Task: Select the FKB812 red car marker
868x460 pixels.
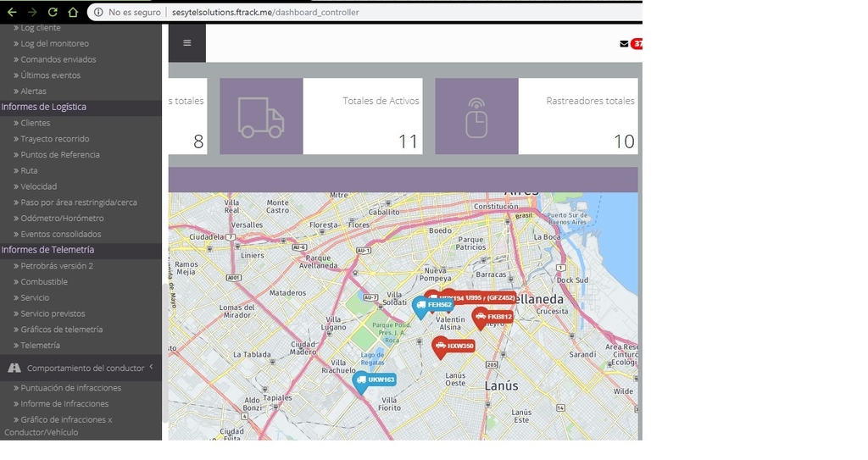Action: point(492,318)
